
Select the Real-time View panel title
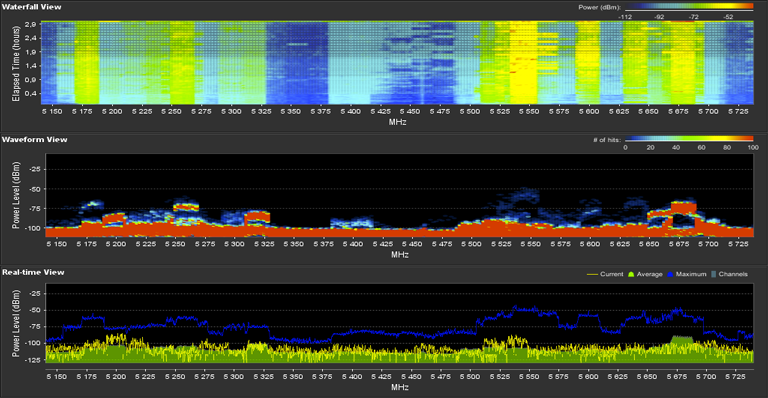click(33, 272)
